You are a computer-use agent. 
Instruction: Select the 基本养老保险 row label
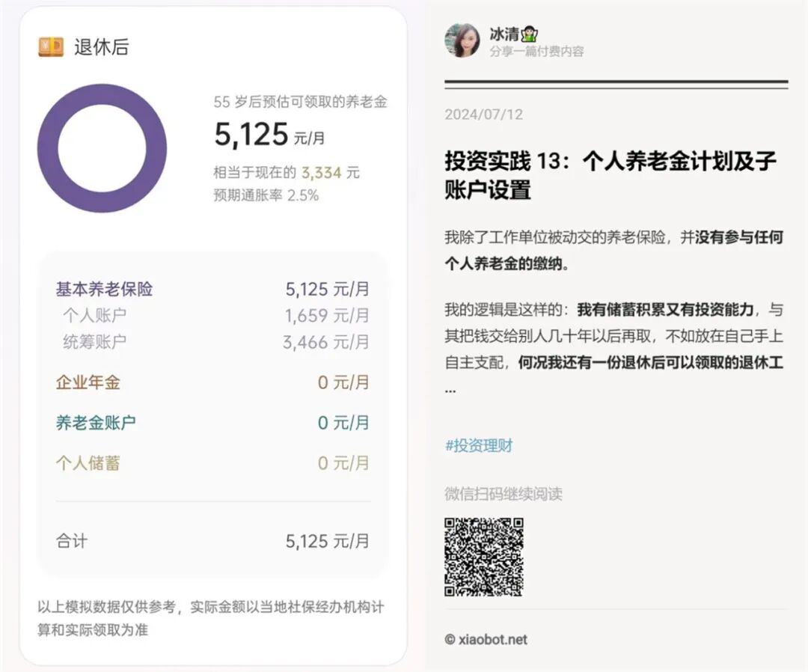tap(104, 289)
